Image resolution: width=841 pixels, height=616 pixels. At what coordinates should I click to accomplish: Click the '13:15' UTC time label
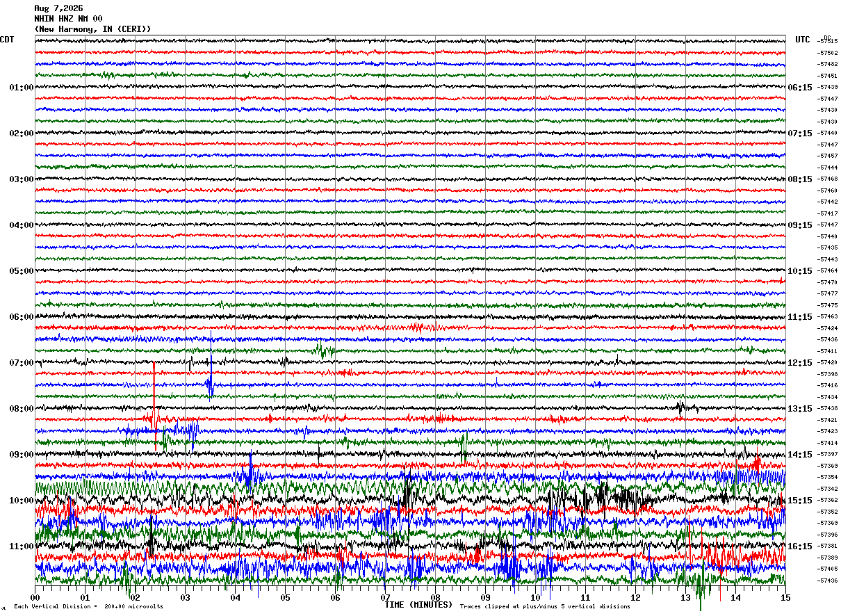800,409
